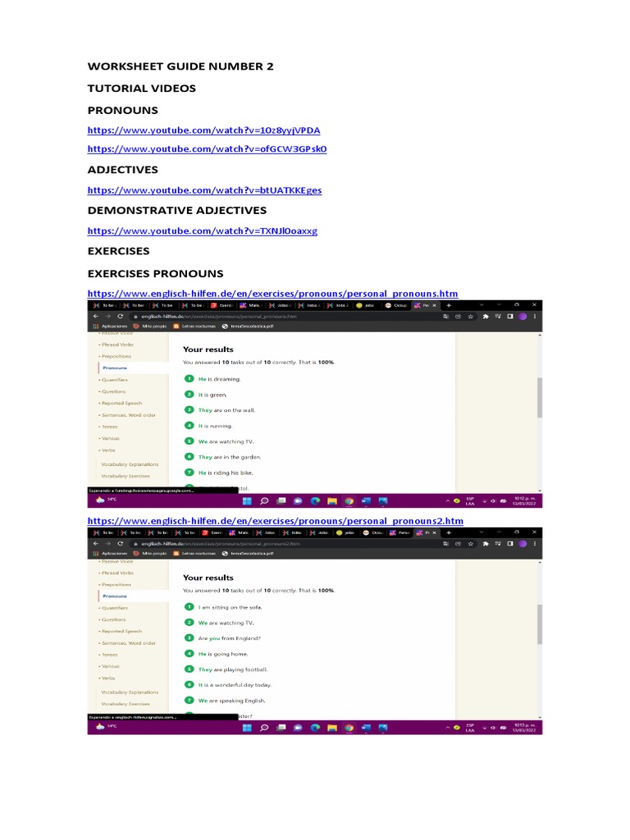Screen dimensions: 630x840
Task: Click the Windows Start icon below the 'riding his bike' results
Action: coord(247,501)
